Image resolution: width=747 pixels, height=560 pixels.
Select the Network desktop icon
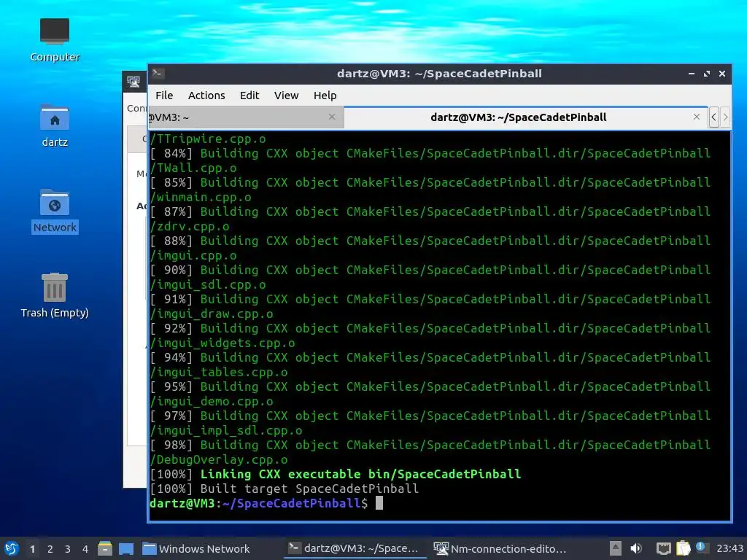point(55,211)
